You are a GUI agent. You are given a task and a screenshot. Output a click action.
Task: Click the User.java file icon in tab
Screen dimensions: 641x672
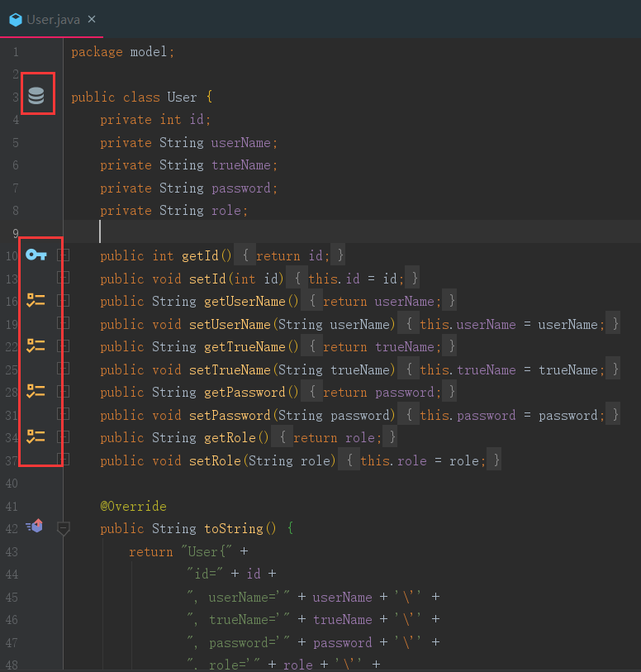pos(16,20)
